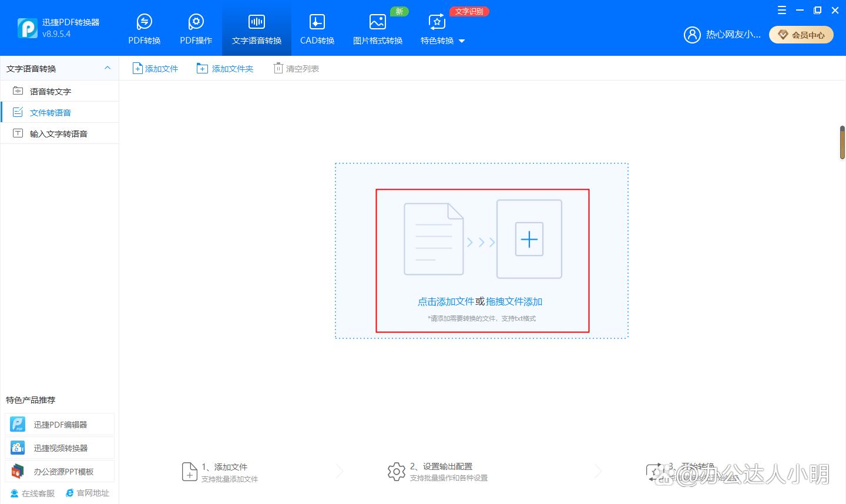
Task: Open the PDF转换 module
Action: click(x=145, y=29)
